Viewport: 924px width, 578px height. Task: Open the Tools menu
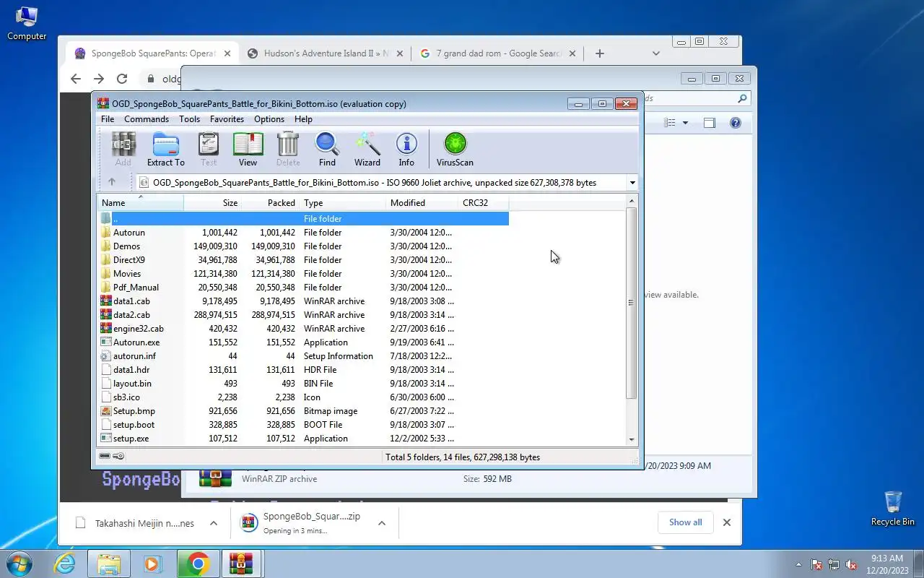click(x=189, y=119)
